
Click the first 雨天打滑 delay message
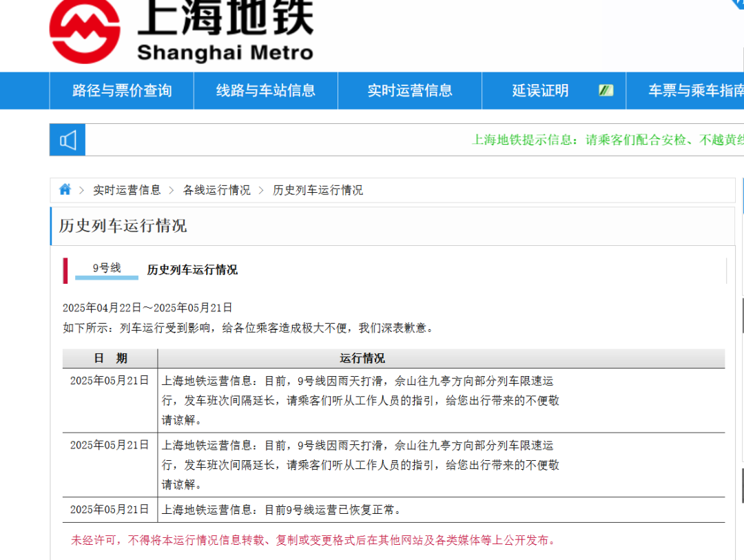[360, 401]
